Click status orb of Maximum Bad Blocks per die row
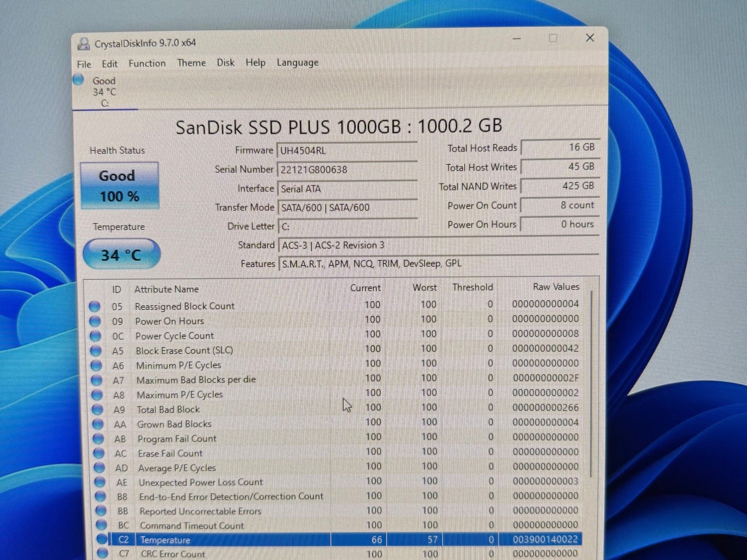The height and width of the screenshot is (560, 747). pyautogui.click(x=97, y=380)
